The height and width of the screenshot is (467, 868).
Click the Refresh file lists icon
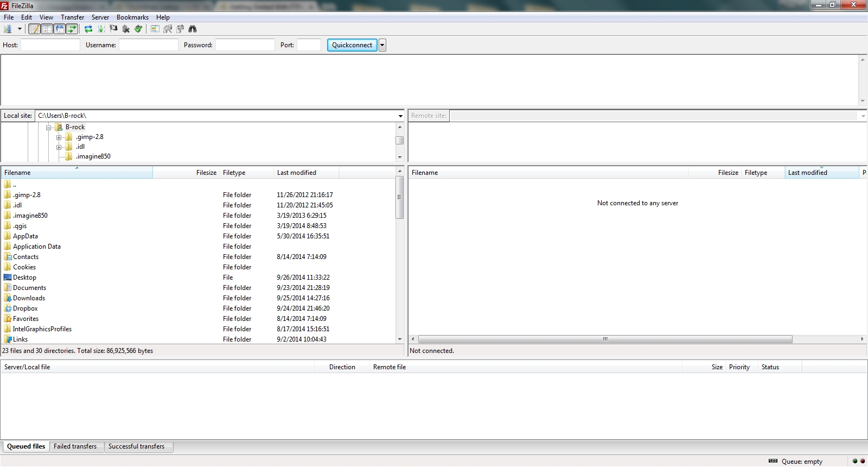click(88, 29)
